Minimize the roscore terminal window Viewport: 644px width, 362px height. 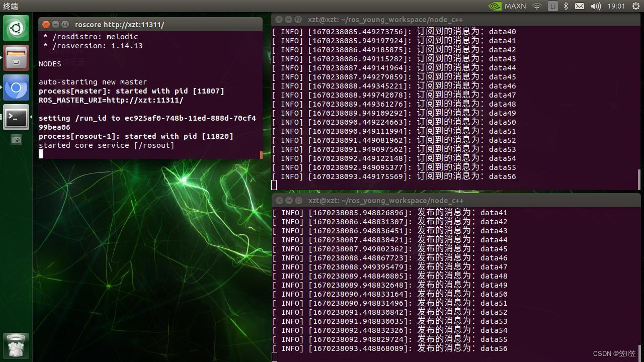pyautogui.click(x=56, y=24)
